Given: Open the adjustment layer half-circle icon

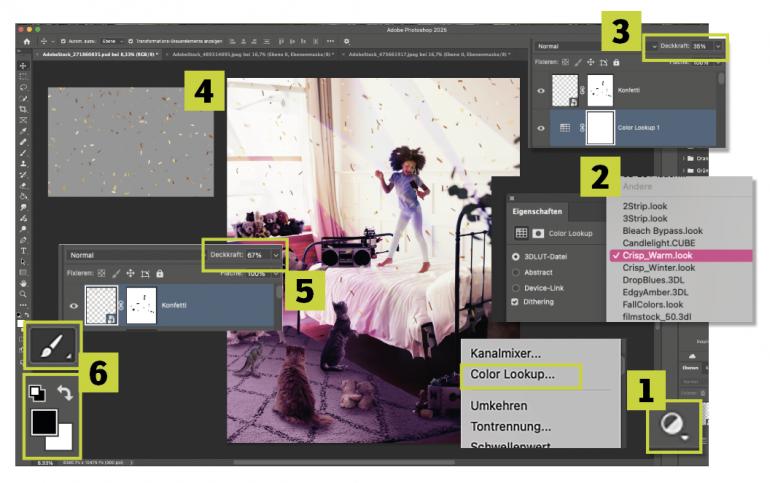Looking at the screenshot, I should [673, 426].
